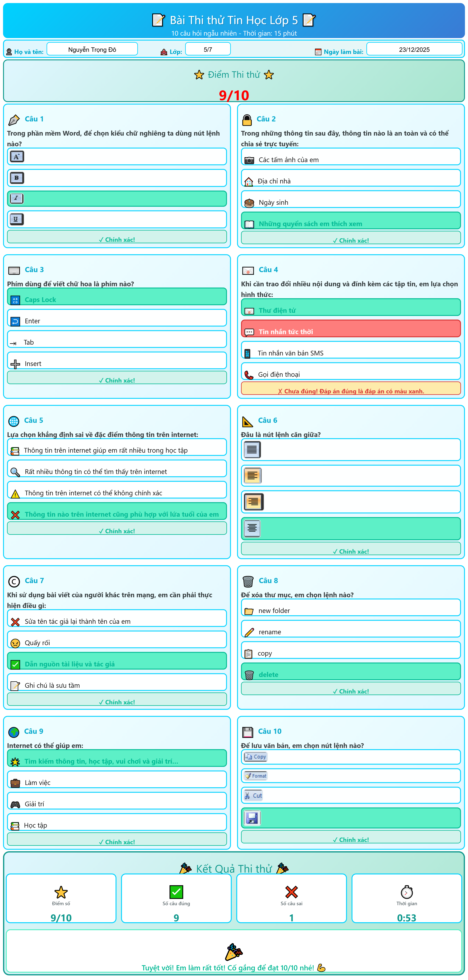Viewport: 468px width, 980px height.
Task: Click the 'Số câu sai' result card
Action: coord(291,898)
